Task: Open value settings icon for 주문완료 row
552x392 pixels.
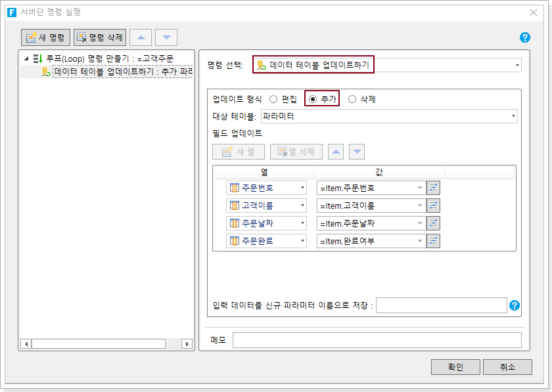Action: click(433, 241)
